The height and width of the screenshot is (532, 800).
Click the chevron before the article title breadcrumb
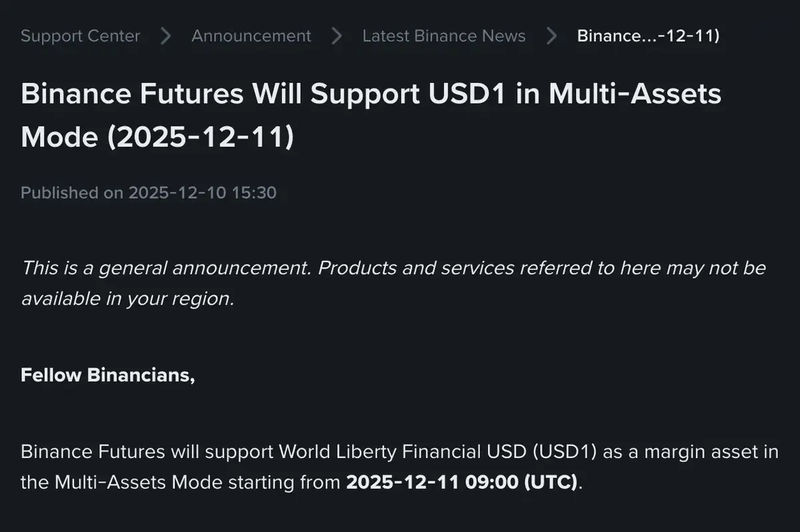pos(551,36)
